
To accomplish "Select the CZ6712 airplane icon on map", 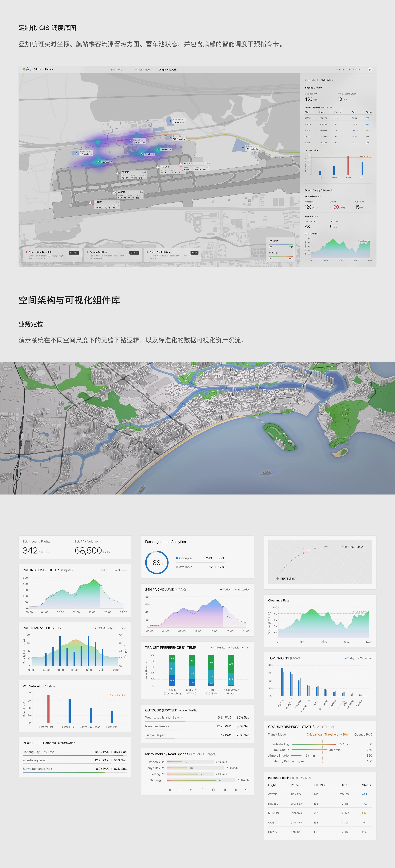I will coord(118,173).
